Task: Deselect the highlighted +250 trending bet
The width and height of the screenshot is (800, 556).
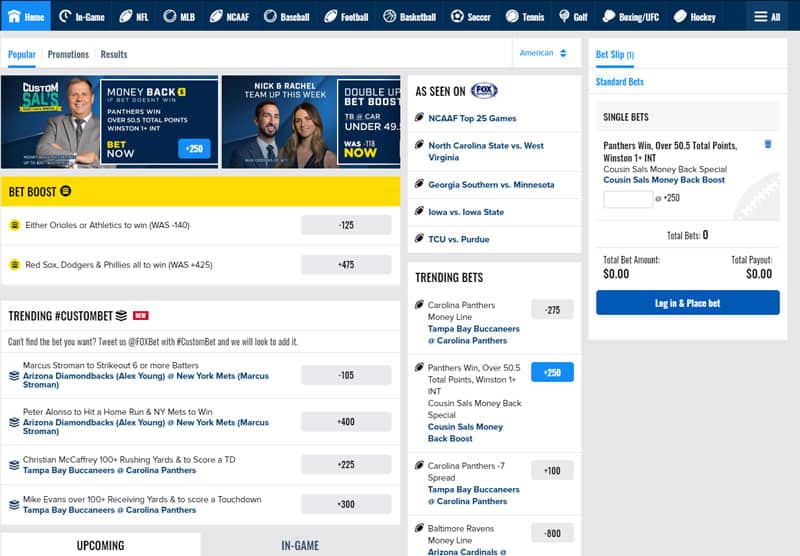Action: click(x=552, y=372)
